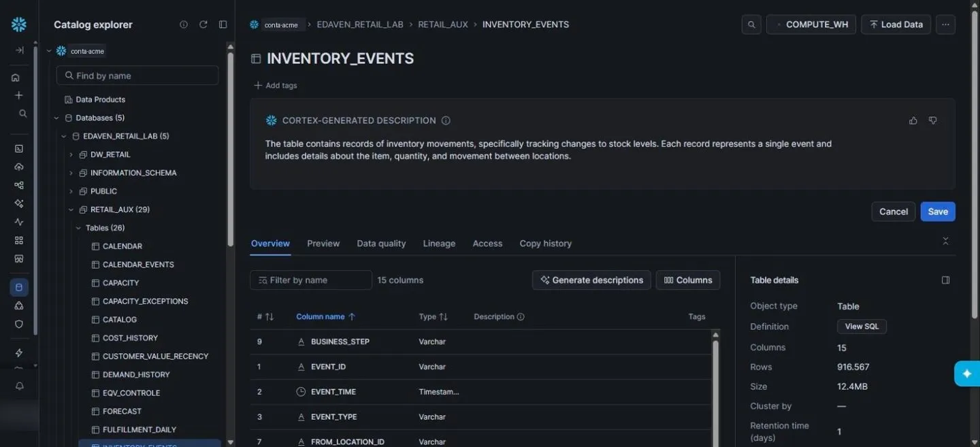Screen dimensions: 980x447
Task: Click the Catalog explorer info icon
Action: pyautogui.click(x=184, y=24)
